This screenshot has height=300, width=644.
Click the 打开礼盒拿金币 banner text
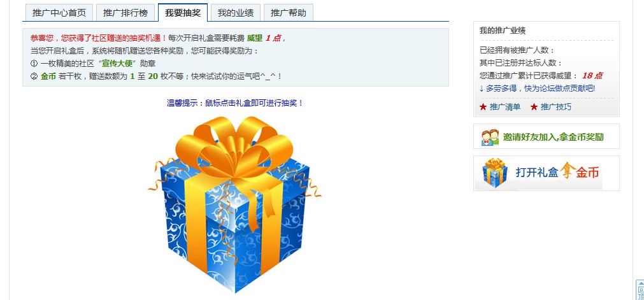557,172
